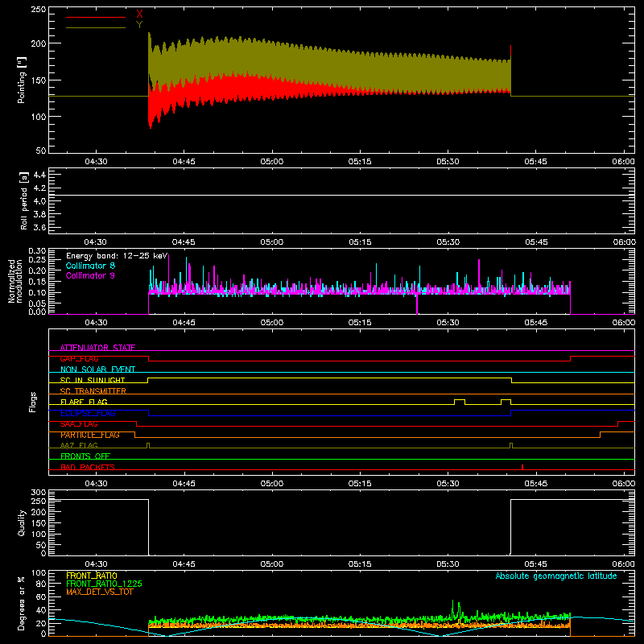Select the FRONT_RATIO_1225 legend entry
Screen dimensions: 644x644
[x=105, y=584]
